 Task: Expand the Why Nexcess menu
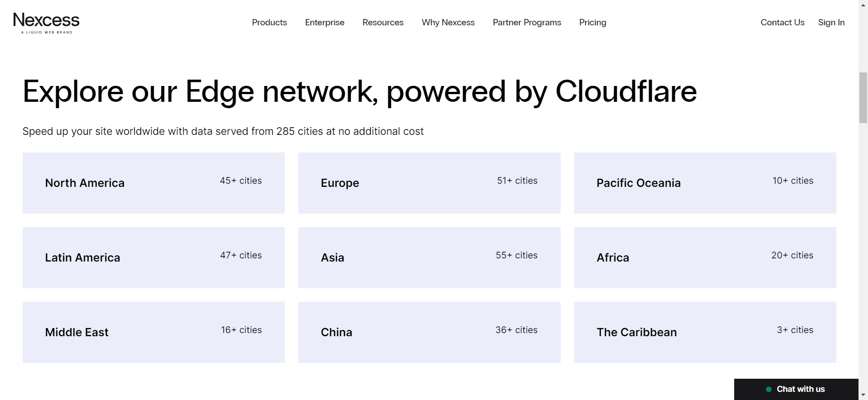pos(448,23)
